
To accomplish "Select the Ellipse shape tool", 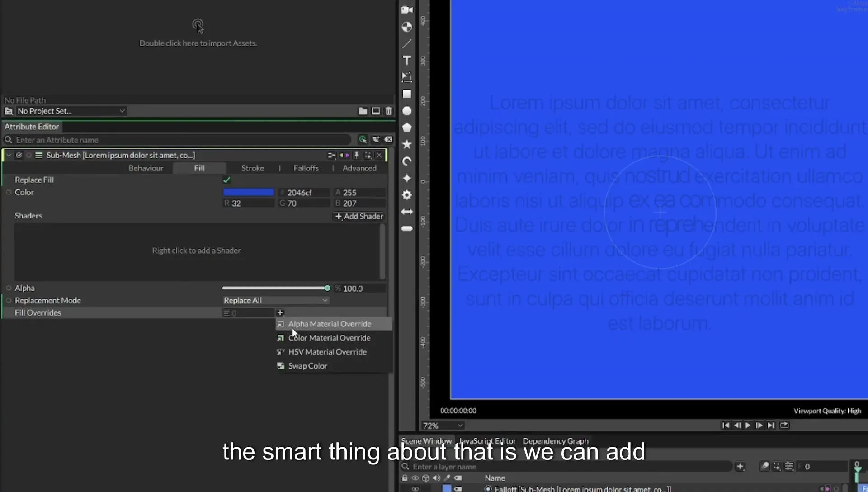I will point(407,111).
